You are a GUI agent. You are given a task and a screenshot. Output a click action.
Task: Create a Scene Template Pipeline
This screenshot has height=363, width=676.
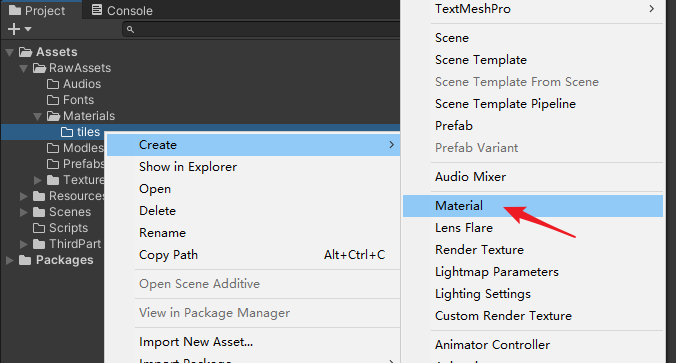533,104
